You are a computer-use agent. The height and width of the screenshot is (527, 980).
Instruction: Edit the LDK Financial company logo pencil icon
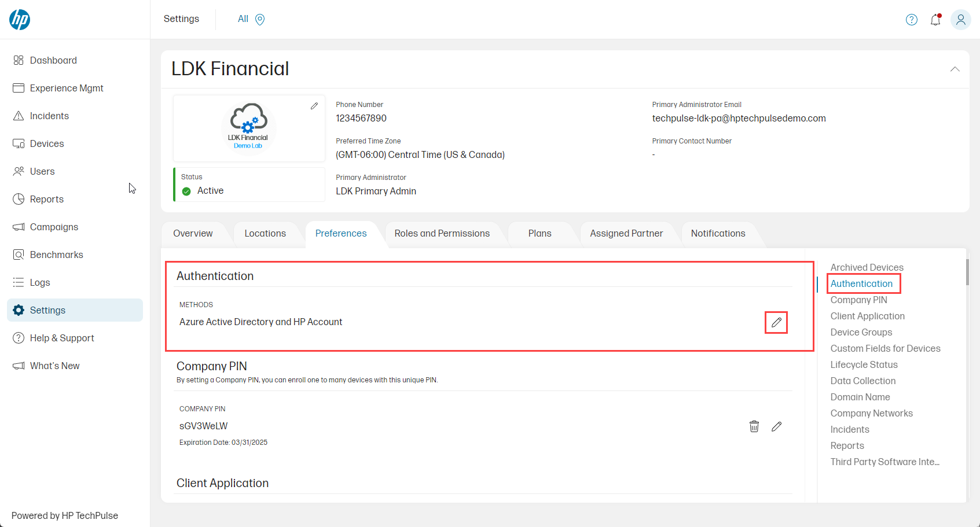pos(314,106)
